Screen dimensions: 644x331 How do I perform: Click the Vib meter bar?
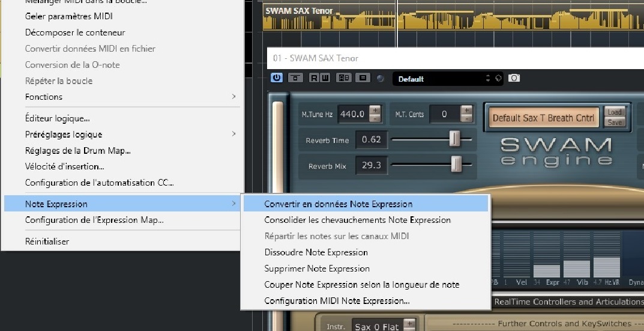click(577, 254)
